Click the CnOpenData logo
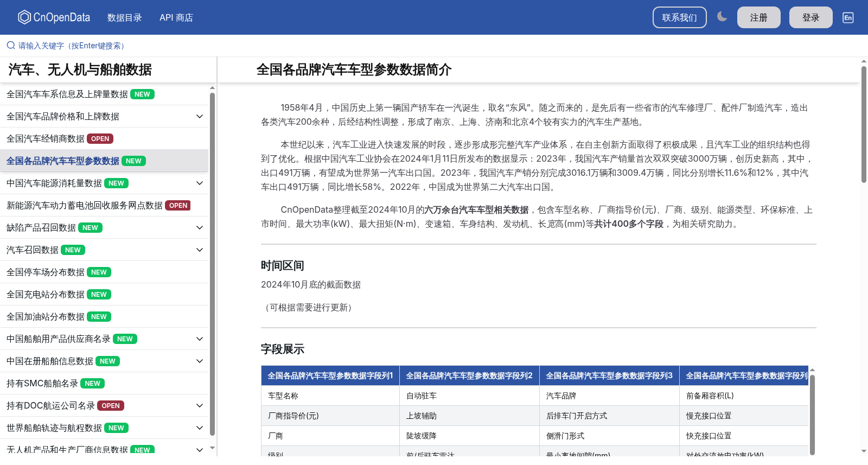The image size is (868, 465). pos(54,17)
